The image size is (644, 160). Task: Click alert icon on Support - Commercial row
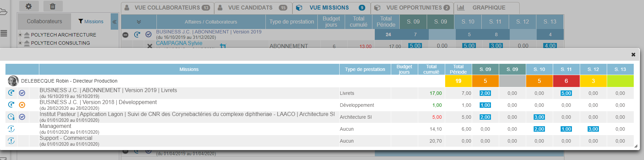[11, 141]
